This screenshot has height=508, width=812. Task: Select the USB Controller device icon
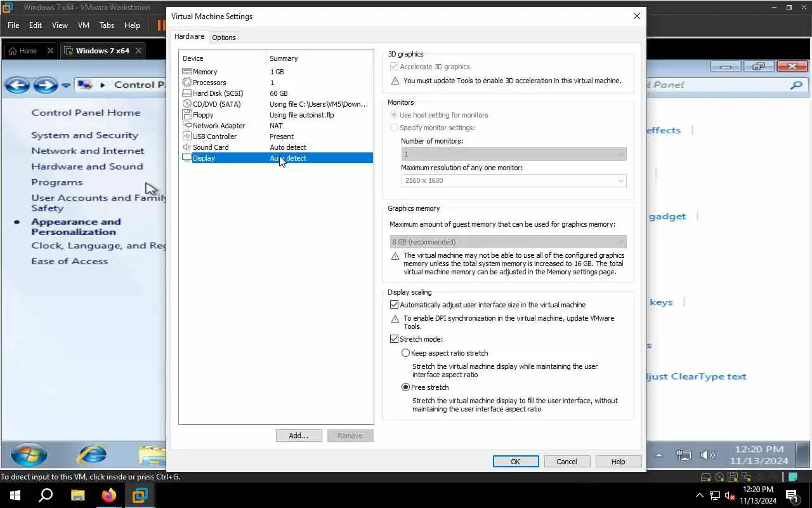click(187, 137)
